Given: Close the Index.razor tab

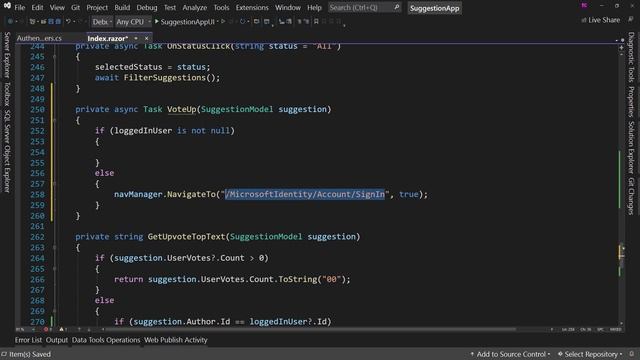Looking at the screenshot, I should pyautogui.click(x=147, y=38).
